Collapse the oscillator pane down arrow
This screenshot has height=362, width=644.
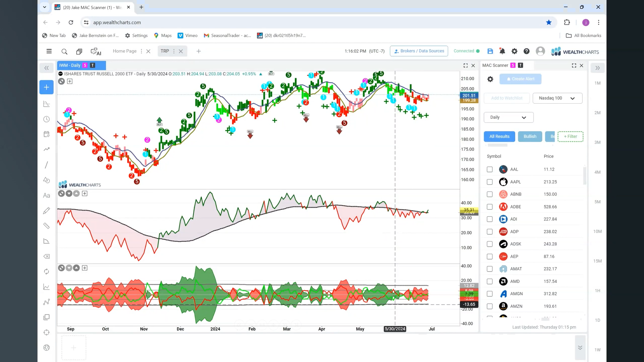[x=69, y=193]
